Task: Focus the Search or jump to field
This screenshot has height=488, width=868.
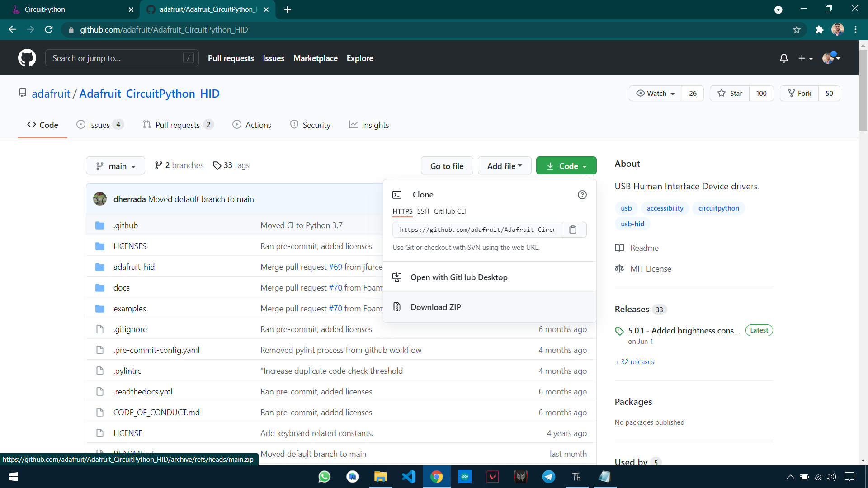Action: point(115,58)
